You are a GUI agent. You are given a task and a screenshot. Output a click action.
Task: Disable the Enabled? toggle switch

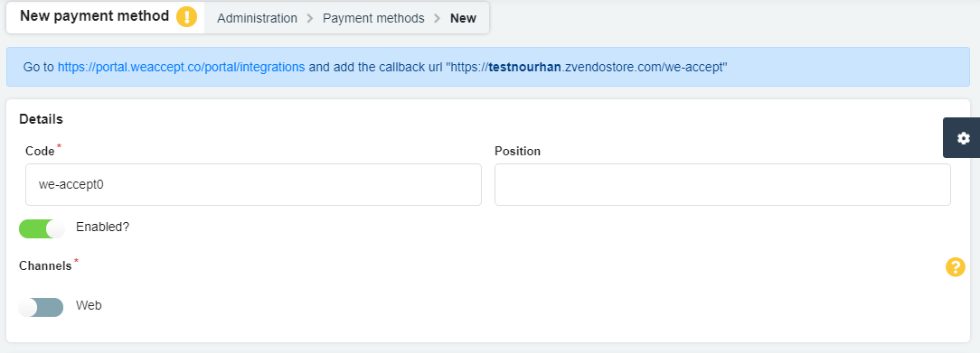(42, 228)
